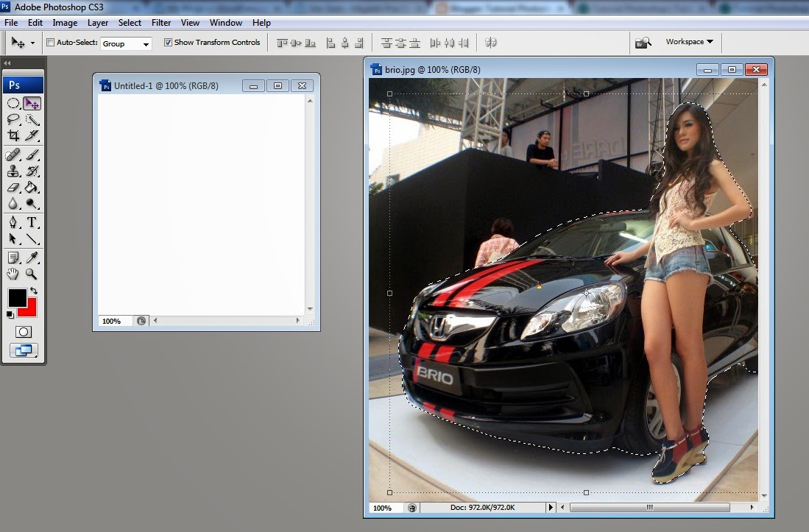Align horizontal centers of layers
The height and width of the screenshot is (532, 809).
click(345, 43)
